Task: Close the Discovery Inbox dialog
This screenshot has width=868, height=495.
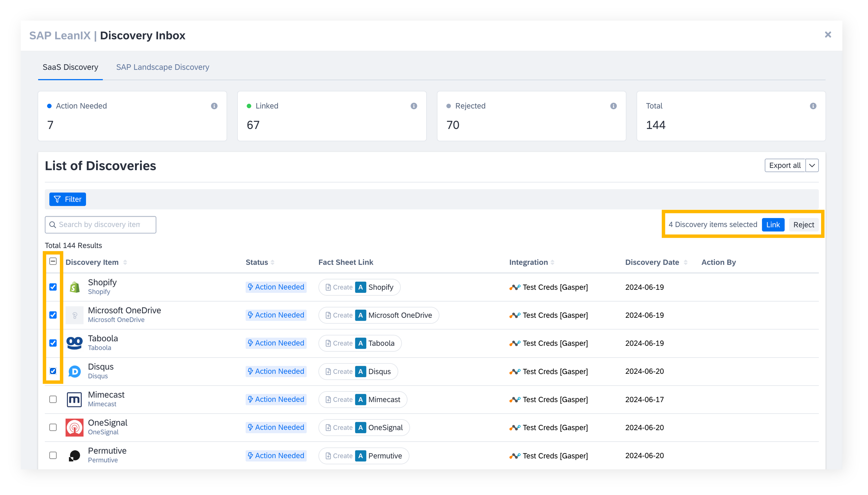Action: 828,35
